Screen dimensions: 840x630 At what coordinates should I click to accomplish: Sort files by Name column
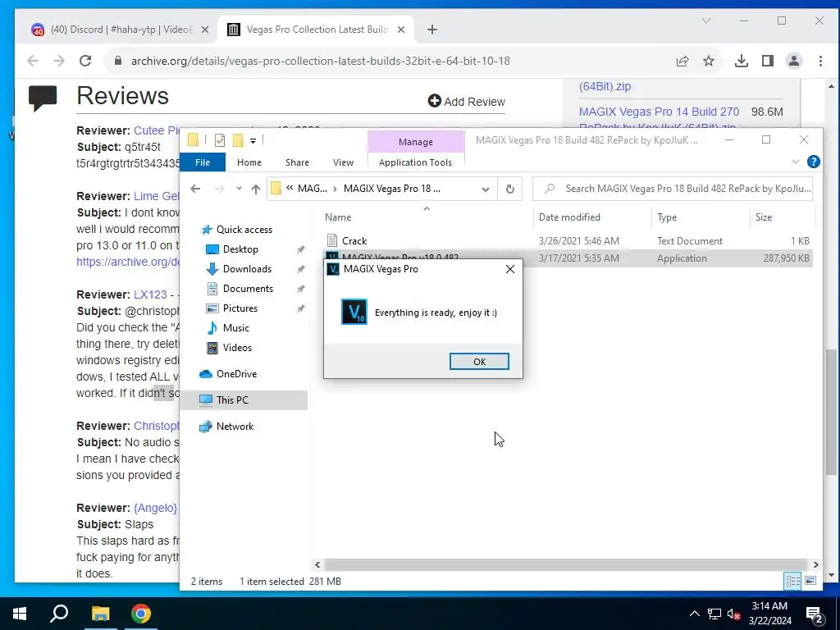[338, 217]
